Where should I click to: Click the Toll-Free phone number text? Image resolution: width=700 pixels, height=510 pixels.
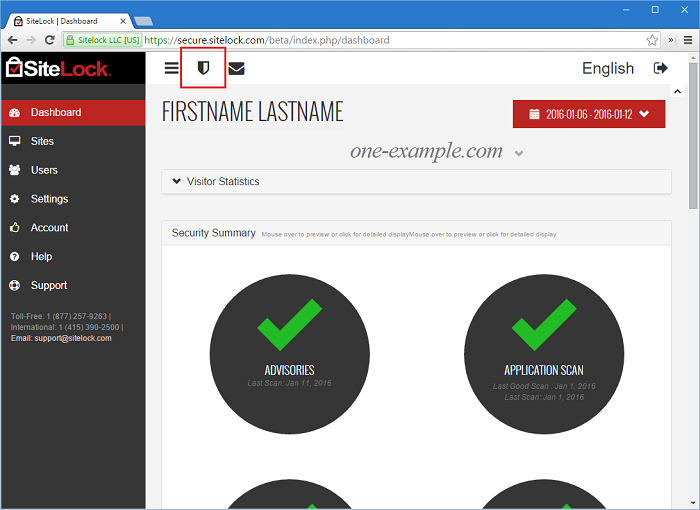pos(59,316)
